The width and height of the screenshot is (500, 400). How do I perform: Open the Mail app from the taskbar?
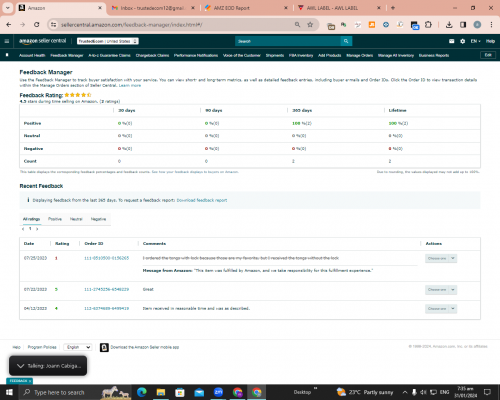pos(199,392)
